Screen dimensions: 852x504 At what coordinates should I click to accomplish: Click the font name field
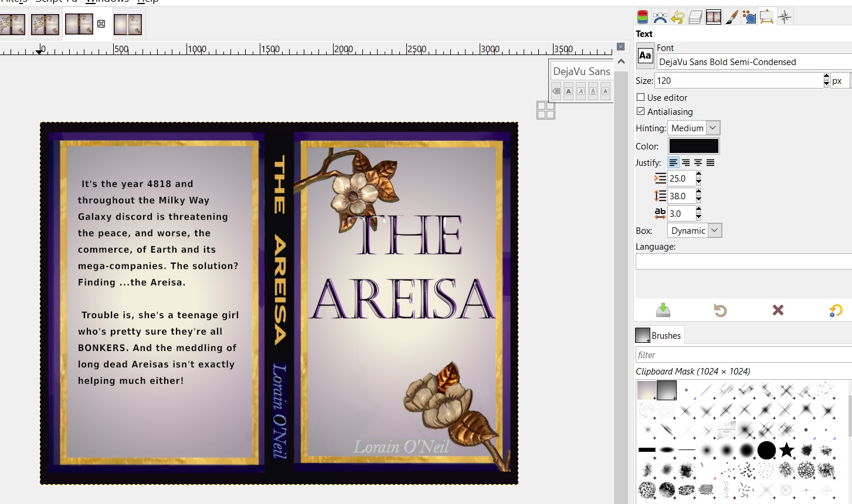click(x=754, y=62)
